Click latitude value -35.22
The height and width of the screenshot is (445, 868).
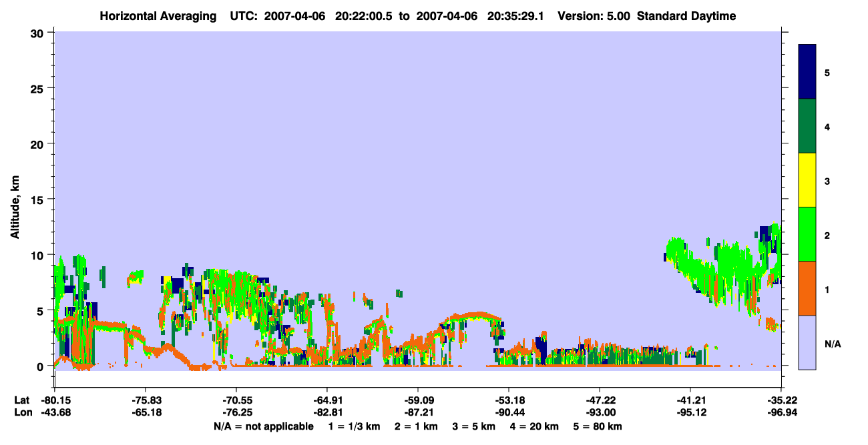pyautogui.click(x=781, y=400)
